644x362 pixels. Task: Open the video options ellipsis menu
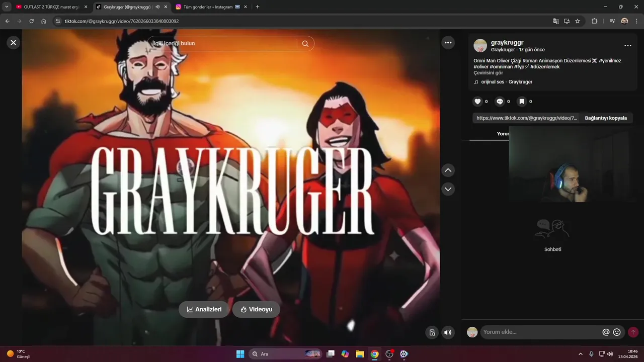pyautogui.click(x=448, y=43)
